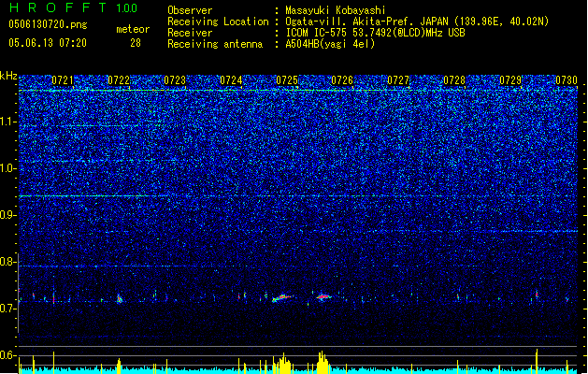Click the 'Observer' field label
This screenshot has width=588, height=374.
point(190,10)
